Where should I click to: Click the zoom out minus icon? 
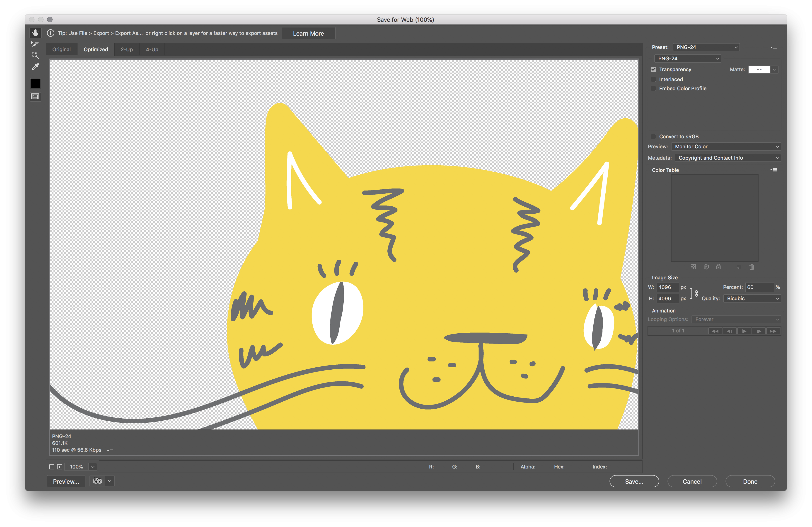pyautogui.click(x=52, y=467)
